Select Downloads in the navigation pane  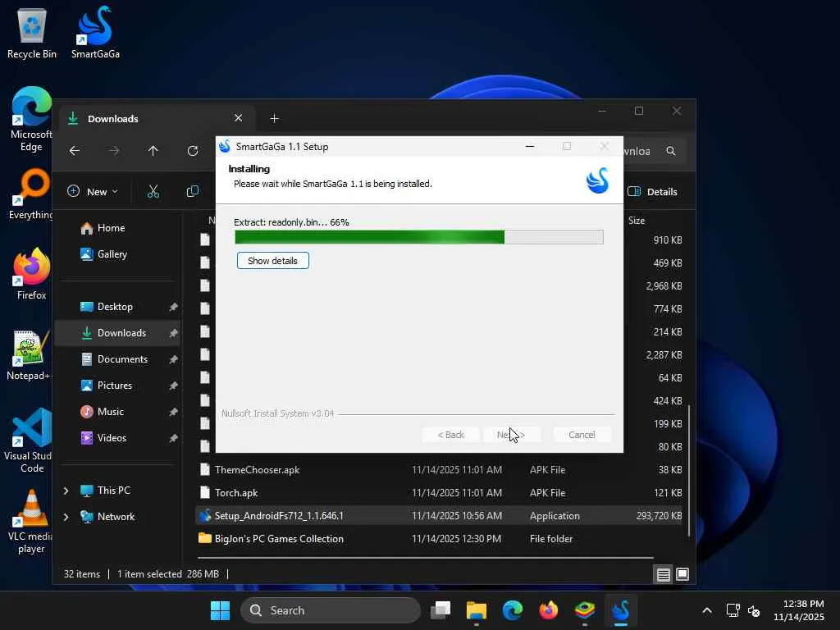[x=118, y=333]
